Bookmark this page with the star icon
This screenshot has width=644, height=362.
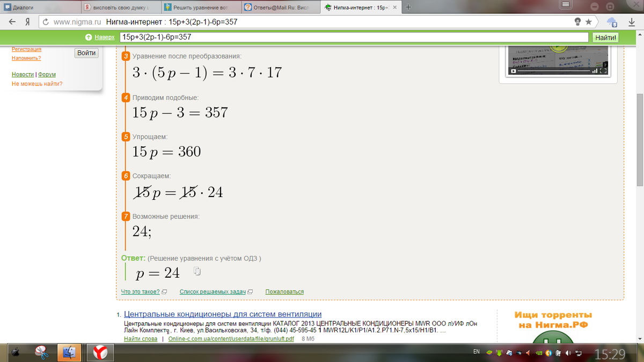pos(588,22)
